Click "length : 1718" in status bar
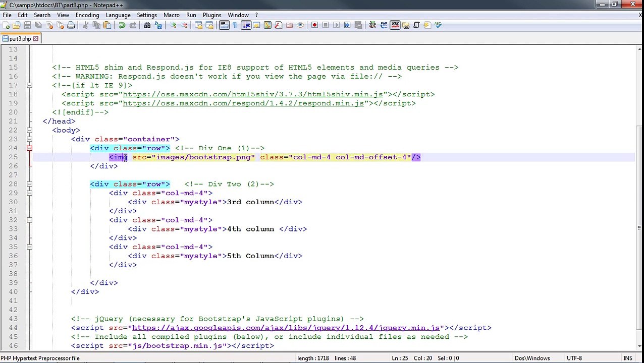 [313, 358]
